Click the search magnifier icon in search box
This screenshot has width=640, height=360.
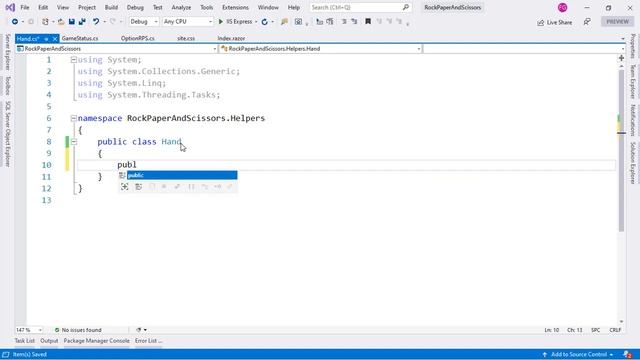(x=406, y=7)
